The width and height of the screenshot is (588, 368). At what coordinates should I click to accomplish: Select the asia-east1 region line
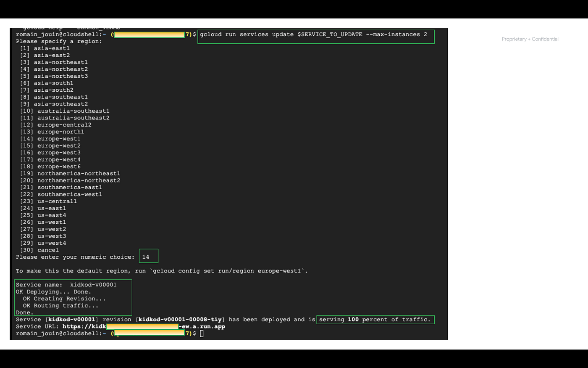pyautogui.click(x=45, y=48)
